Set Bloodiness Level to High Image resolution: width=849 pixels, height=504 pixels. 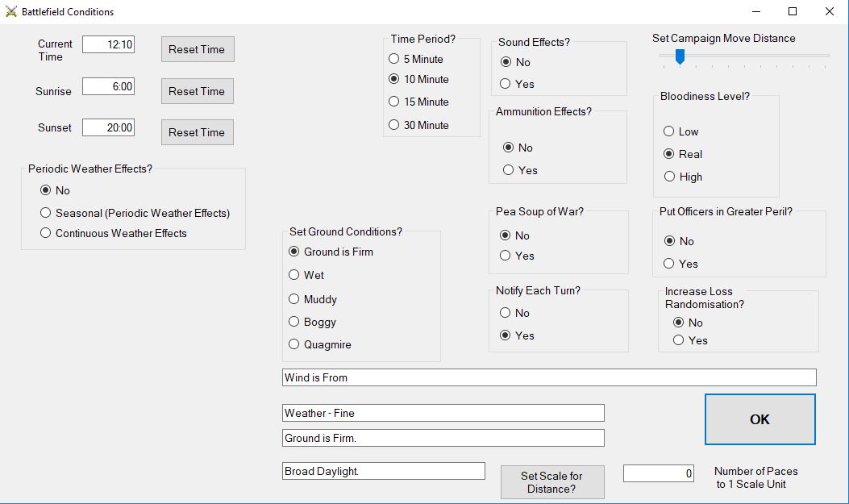[668, 177]
